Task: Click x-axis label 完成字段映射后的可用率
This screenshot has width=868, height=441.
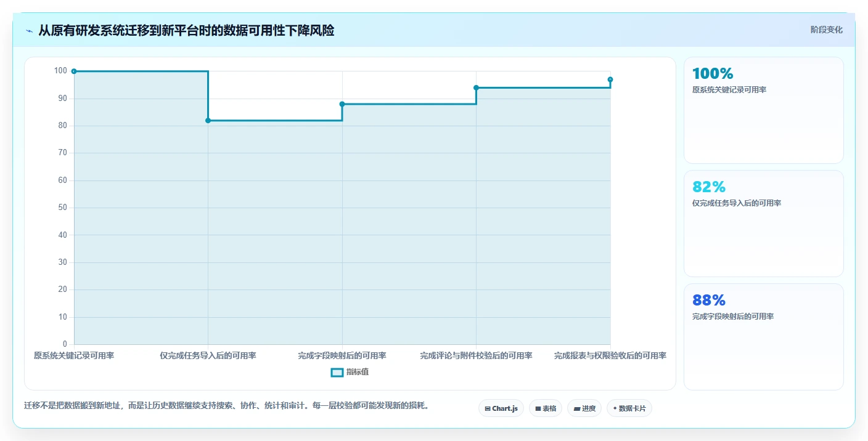Action: [342, 355]
